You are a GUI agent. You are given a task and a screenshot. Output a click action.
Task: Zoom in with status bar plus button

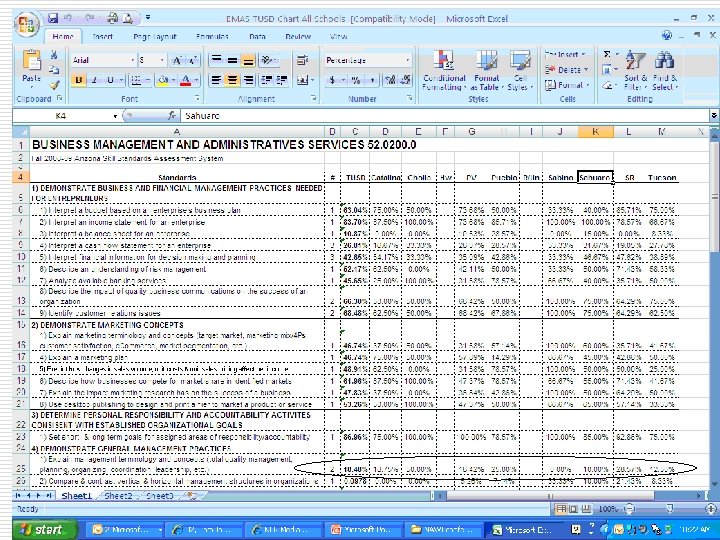click(710, 509)
